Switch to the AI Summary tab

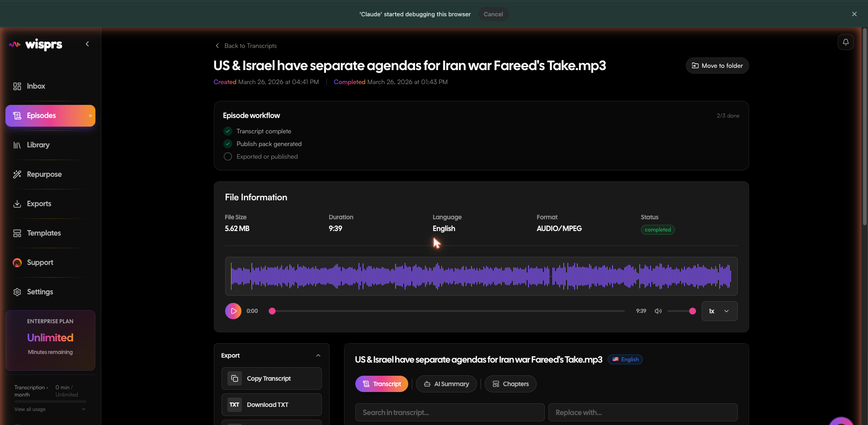coord(446,384)
